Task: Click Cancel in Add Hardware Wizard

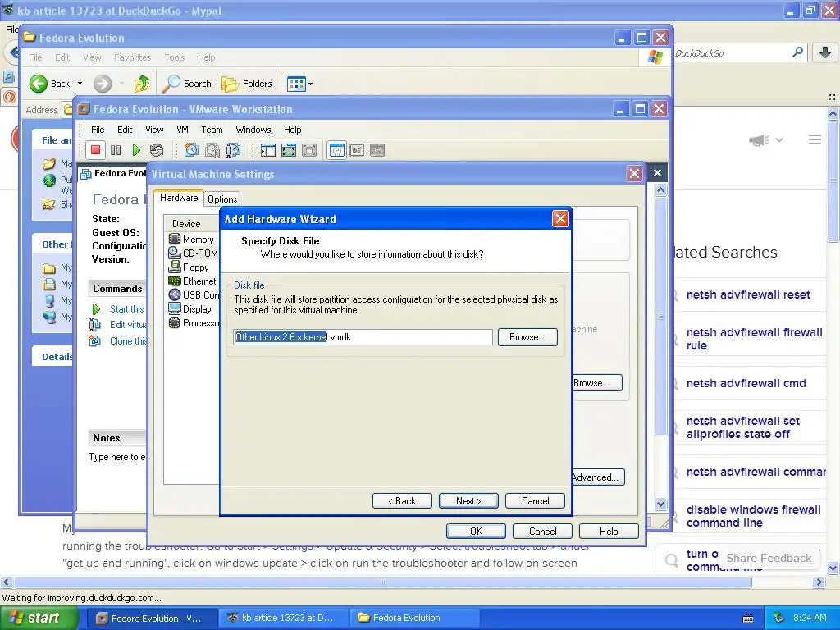Action: click(x=535, y=501)
